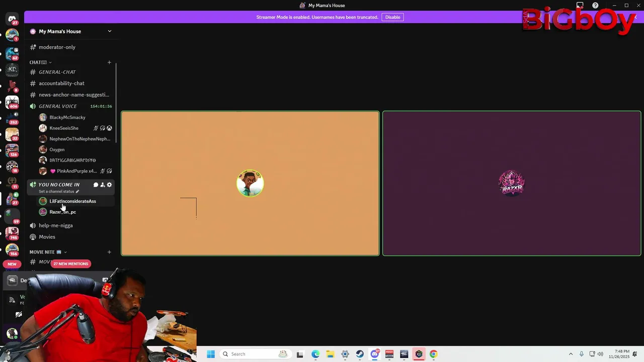Collapse the MOVIE NITE category
644x362 pixels.
[48, 252]
